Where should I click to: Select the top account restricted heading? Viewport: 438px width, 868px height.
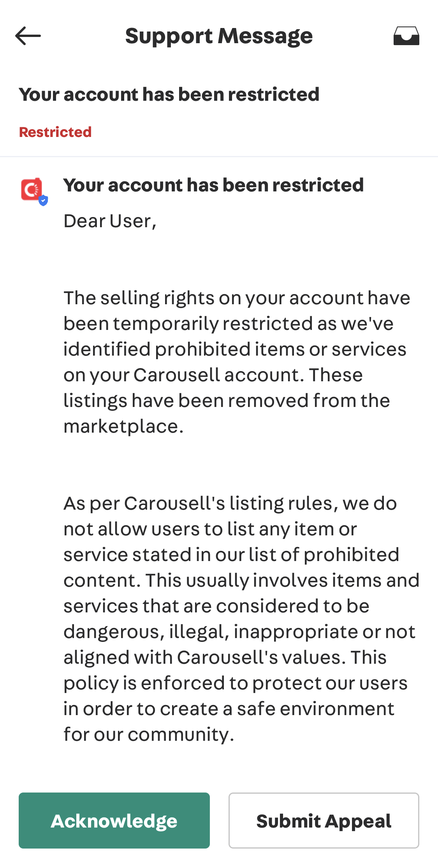point(169,95)
